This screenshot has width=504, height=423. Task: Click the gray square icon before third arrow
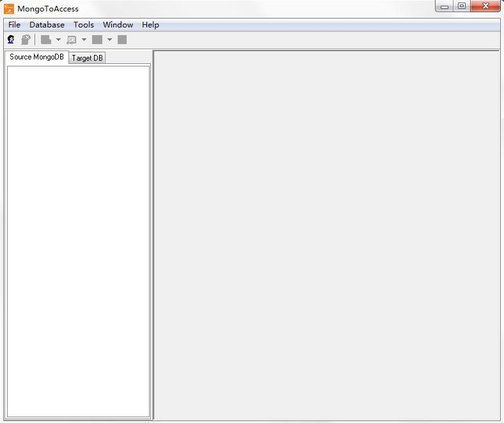tap(97, 40)
